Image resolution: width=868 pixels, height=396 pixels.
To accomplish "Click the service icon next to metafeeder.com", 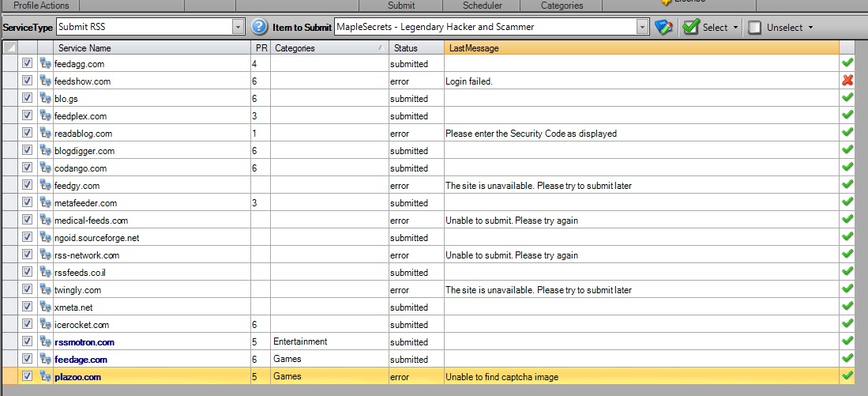I will coord(45,202).
